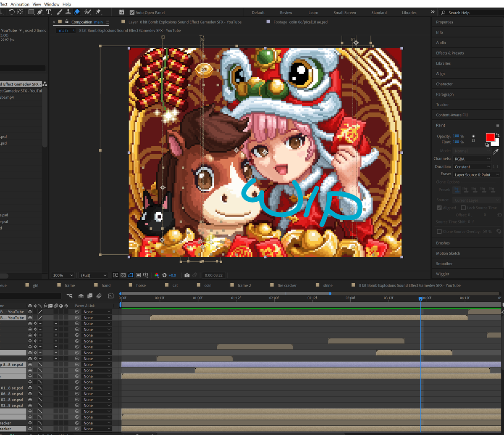Switch to the fire cracker timeline tab
Image resolution: width=504 pixels, height=435 pixels.
tap(287, 285)
